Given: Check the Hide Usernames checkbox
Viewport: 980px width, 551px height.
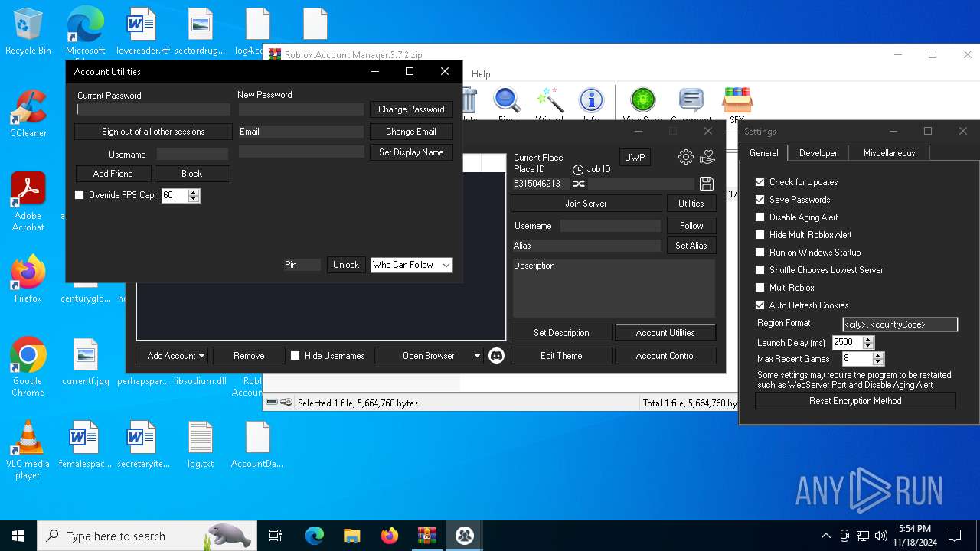Looking at the screenshot, I should (295, 356).
